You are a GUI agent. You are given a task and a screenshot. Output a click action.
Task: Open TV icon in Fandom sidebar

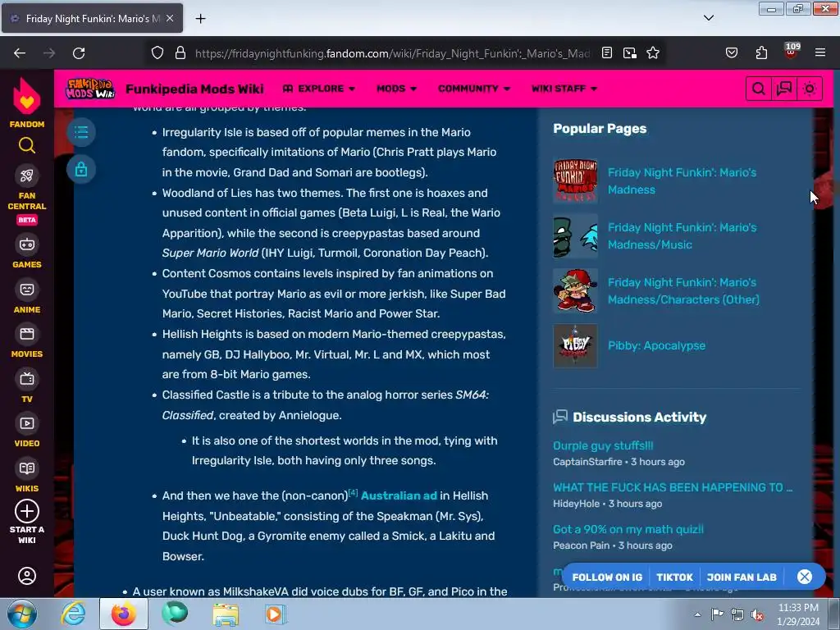coord(27,379)
